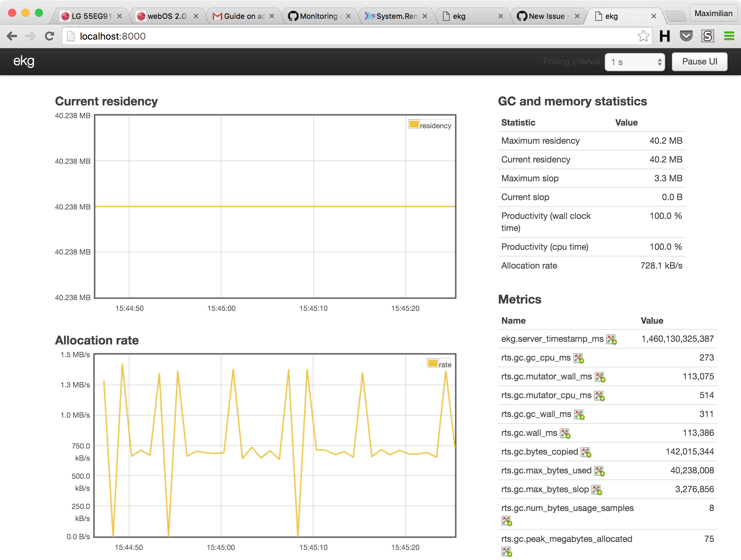This screenshot has height=560, width=741.
Task: Open Chrome hamburger menu
Action: pos(729,36)
